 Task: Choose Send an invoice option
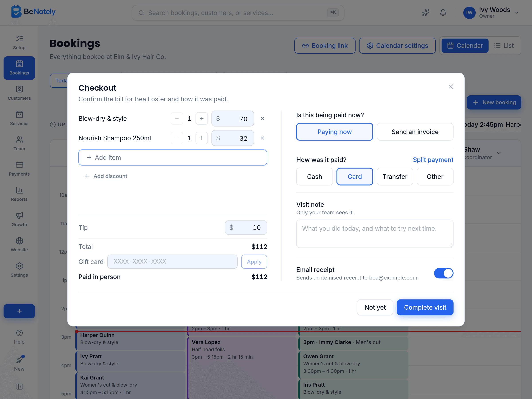pos(415,132)
